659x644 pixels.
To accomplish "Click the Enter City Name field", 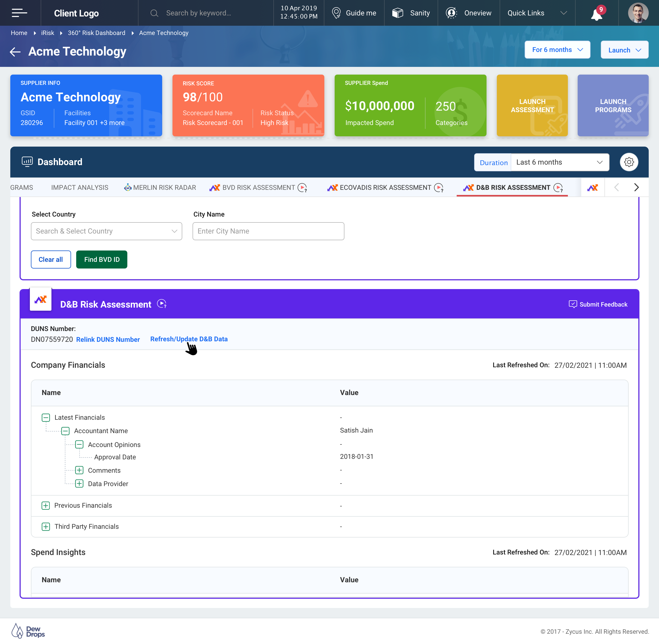I will point(268,231).
